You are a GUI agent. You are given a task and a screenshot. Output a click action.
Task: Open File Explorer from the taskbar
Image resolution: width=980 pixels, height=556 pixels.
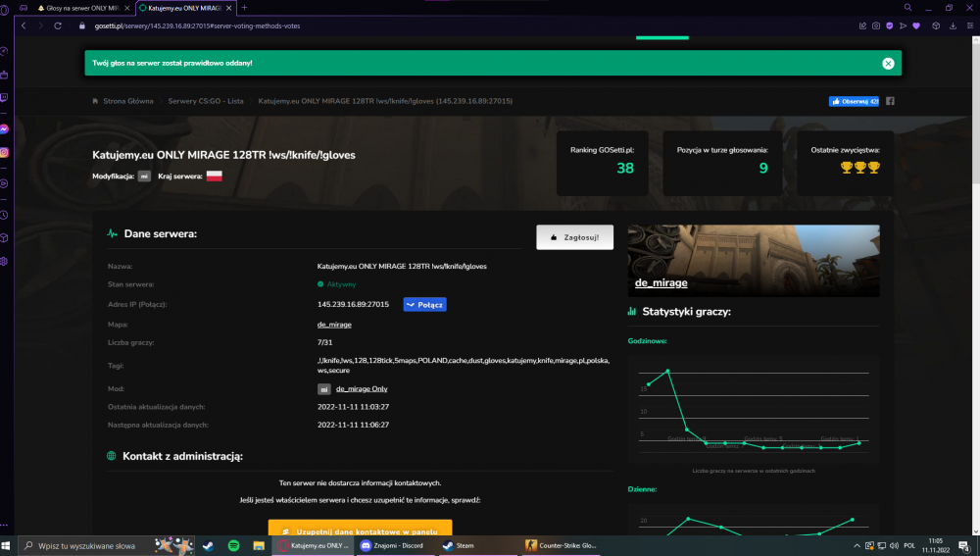coord(258,546)
